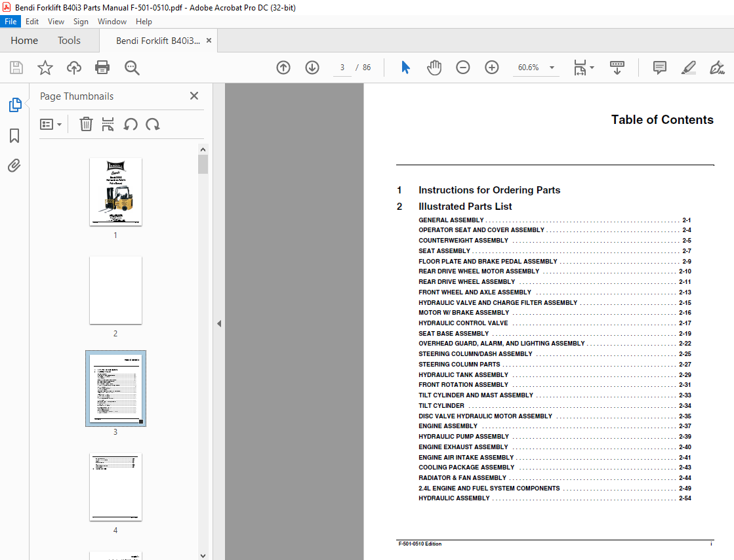734x560 pixels.
Task: Open the Find text magnifier icon
Action: 132,68
